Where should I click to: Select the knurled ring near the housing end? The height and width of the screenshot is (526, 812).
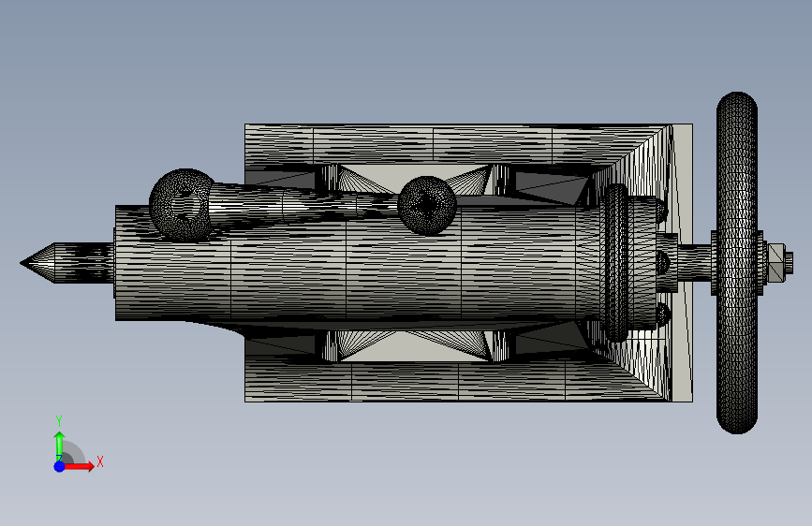point(616,263)
